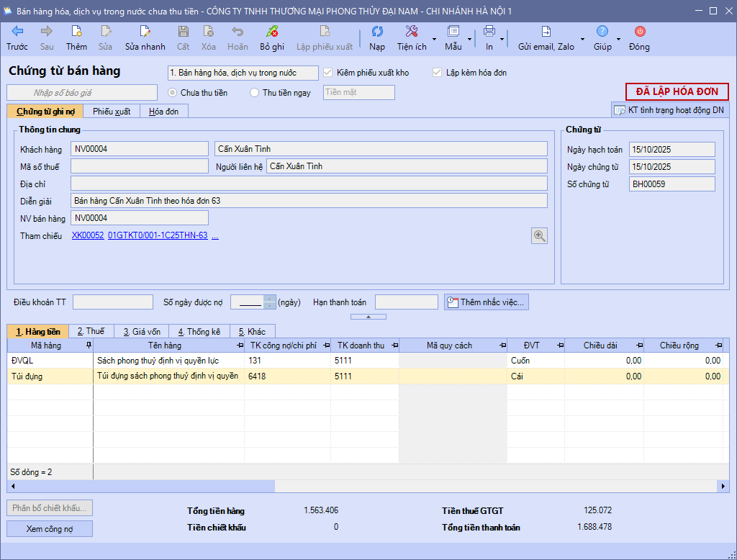
Task: Click the Gửi email, Zalo icon
Action: click(x=546, y=32)
